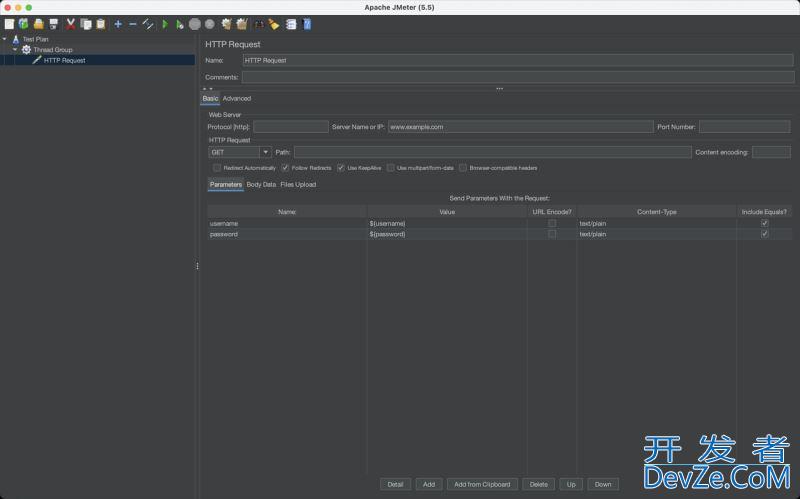
Task: Click the Open file folder icon
Action: [38, 24]
